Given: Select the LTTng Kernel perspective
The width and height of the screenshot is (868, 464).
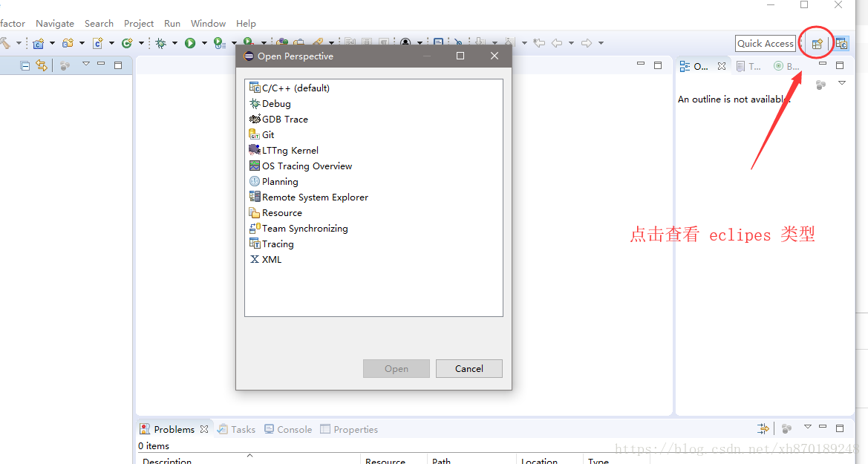Looking at the screenshot, I should [x=284, y=150].
